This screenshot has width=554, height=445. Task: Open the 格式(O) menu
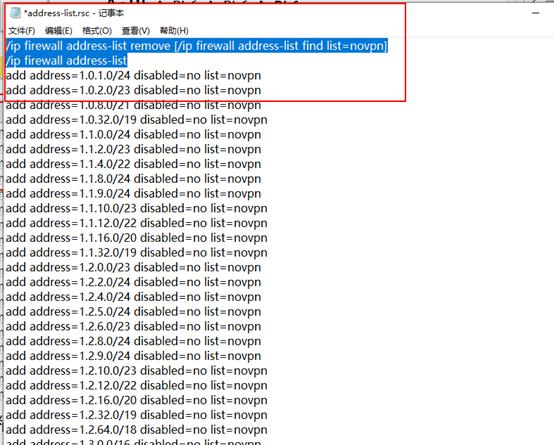pyautogui.click(x=97, y=31)
